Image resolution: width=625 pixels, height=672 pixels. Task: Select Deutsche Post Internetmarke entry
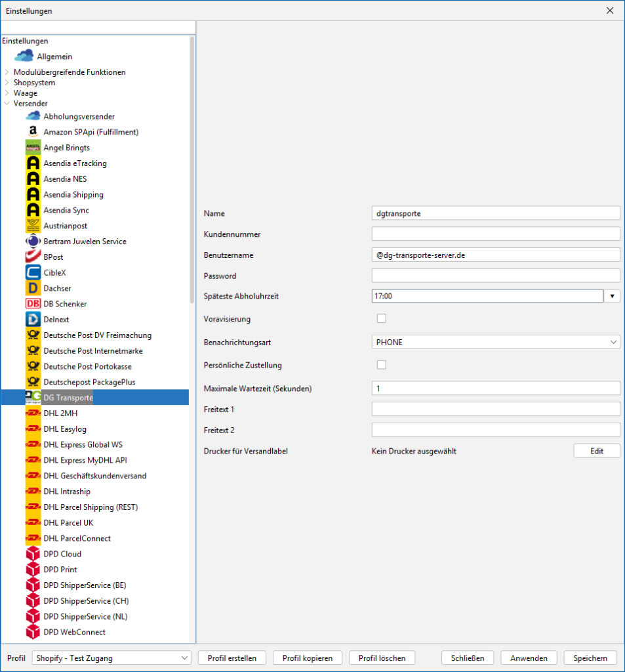click(x=92, y=351)
